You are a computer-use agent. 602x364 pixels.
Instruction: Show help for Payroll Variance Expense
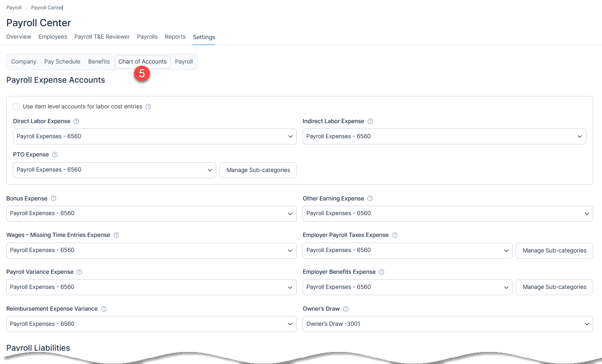pyautogui.click(x=79, y=272)
